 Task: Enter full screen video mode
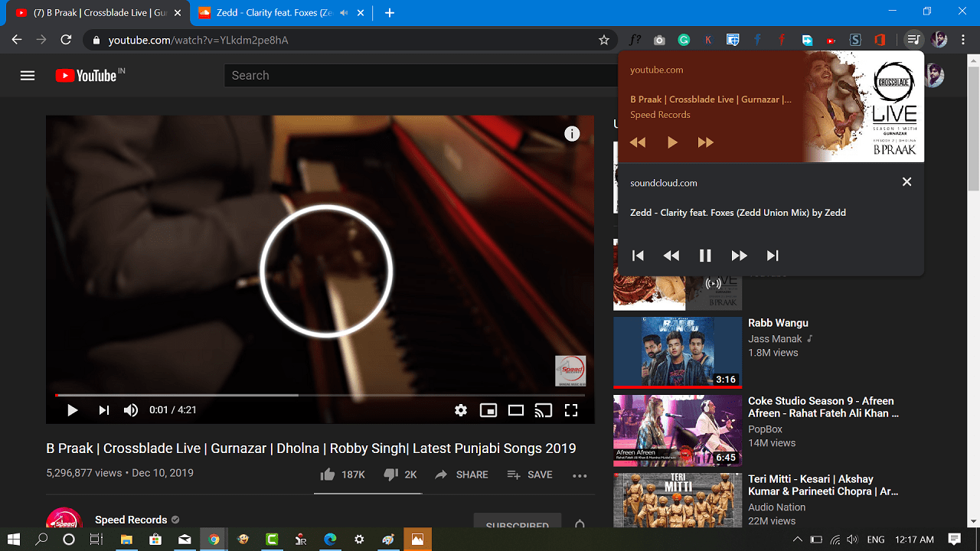571,410
